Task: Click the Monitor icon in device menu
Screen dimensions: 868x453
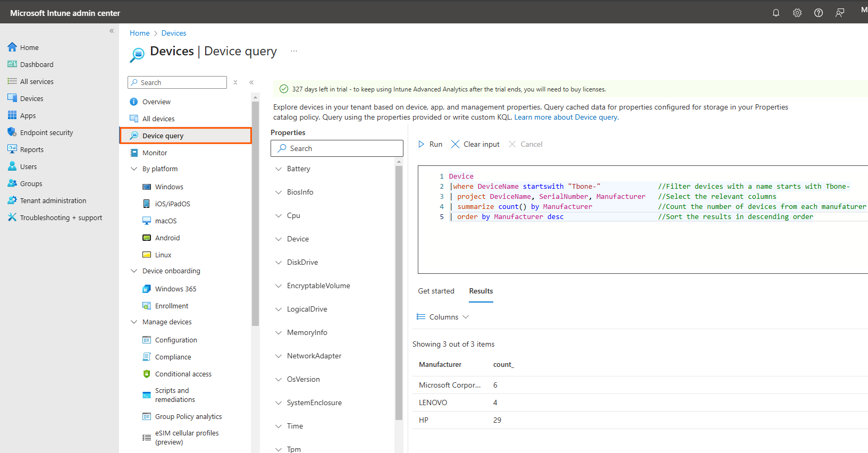Action: coord(134,153)
